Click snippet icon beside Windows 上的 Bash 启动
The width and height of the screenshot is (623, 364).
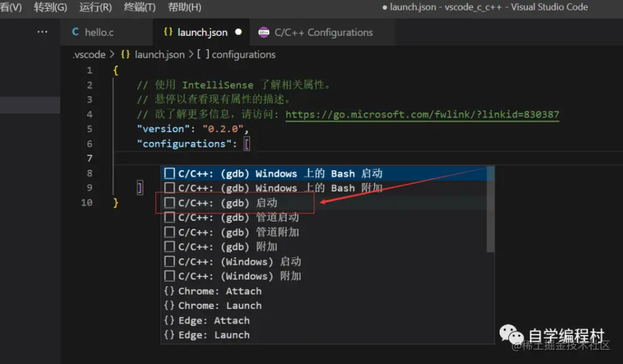tap(170, 173)
